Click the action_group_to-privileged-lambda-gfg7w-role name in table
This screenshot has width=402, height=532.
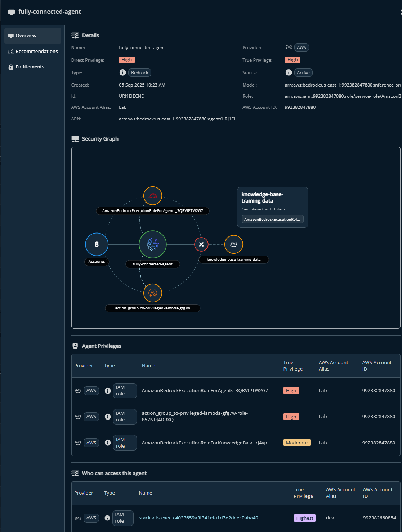195,417
